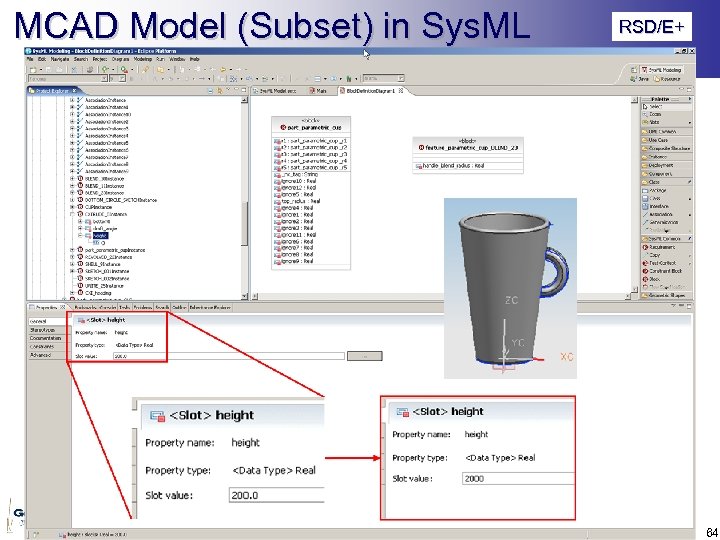720x540 pixels.
Task: Click the yellow back navigation arrow
Action: point(223,70)
